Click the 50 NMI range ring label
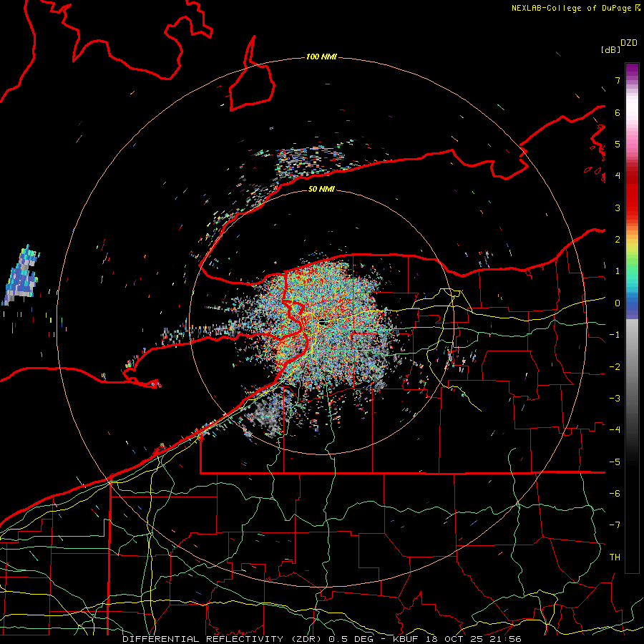 321,189
